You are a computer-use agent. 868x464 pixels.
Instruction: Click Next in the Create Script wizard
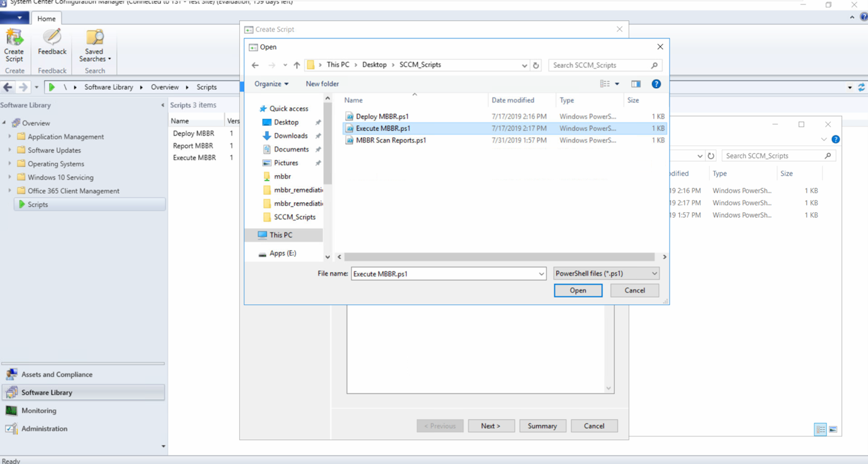pyautogui.click(x=491, y=426)
